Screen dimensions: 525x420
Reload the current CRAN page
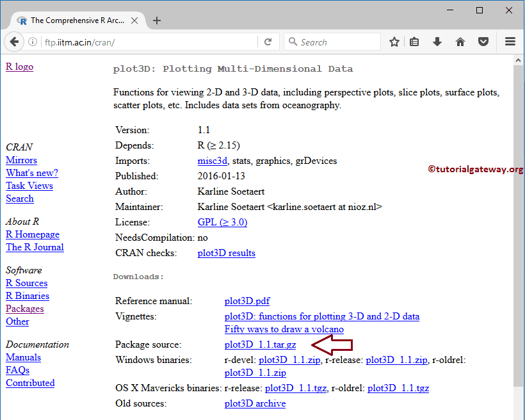268,42
